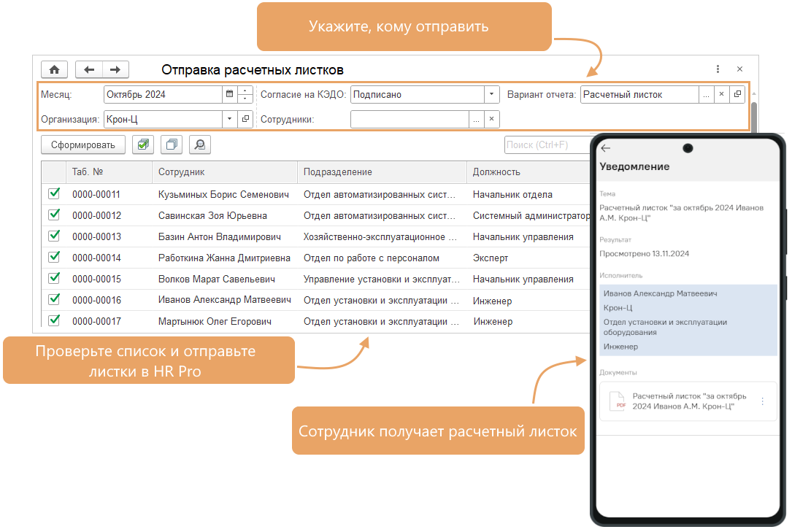The width and height of the screenshot is (792, 532).
Task: Open the Расчетный листок PDF attachment on phone
Action: (688, 401)
